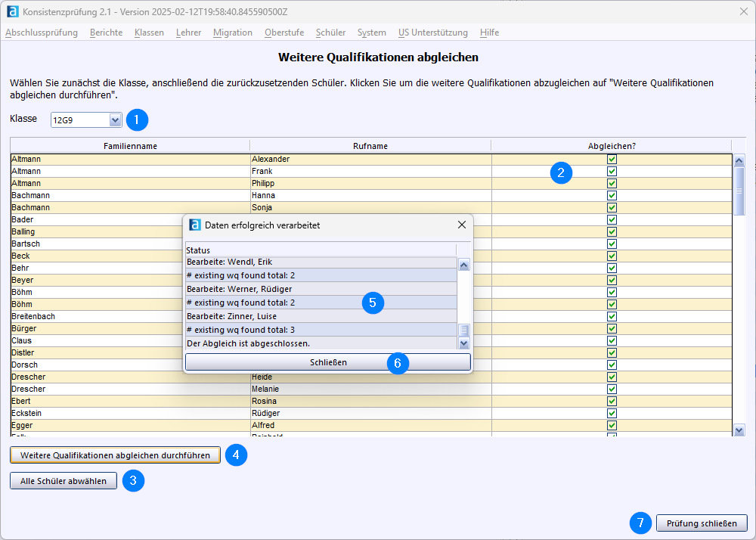Select row existing wq found total: 3

tap(321, 330)
